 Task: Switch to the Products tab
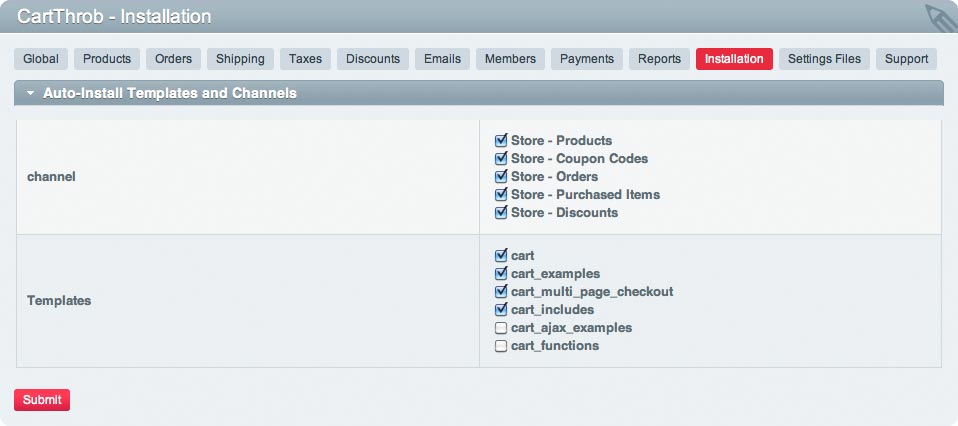click(107, 59)
